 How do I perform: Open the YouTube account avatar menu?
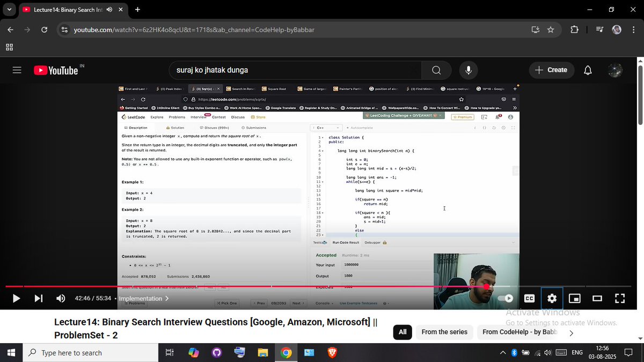[x=615, y=70]
